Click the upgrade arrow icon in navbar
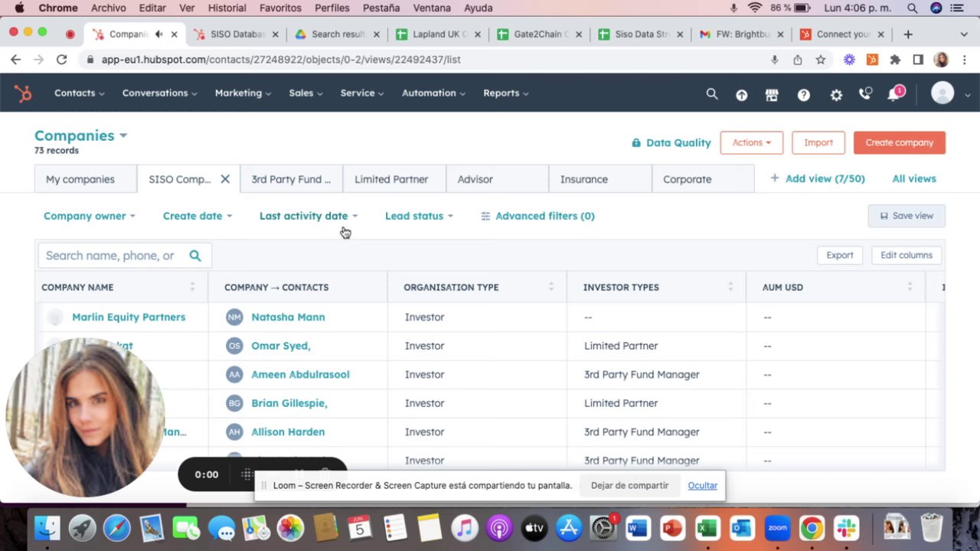The width and height of the screenshot is (980, 551). point(741,95)
